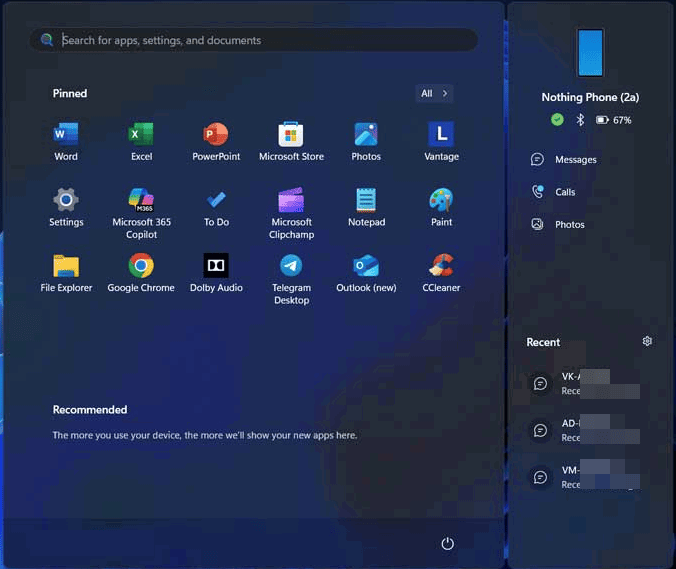Launch Microsoft 365 Copilot

click(141, 214)
